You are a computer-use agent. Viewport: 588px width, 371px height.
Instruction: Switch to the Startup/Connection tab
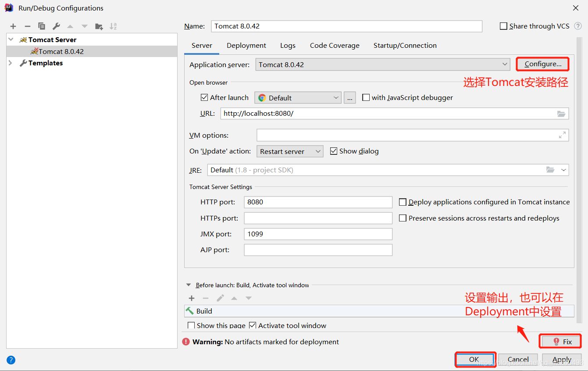(x=405, y=46)
